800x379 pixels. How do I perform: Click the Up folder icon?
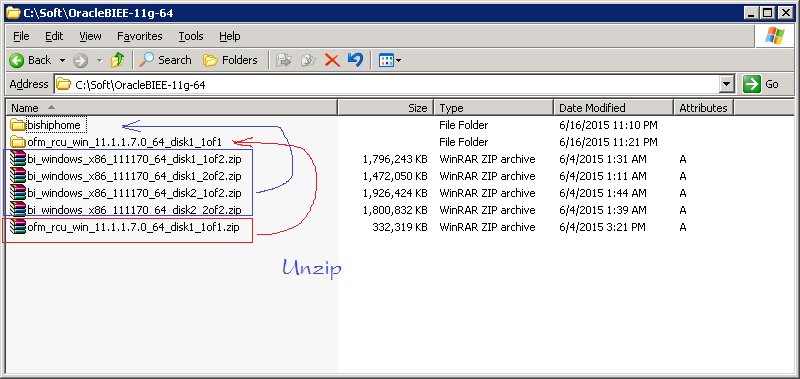[x=118, y=60]
